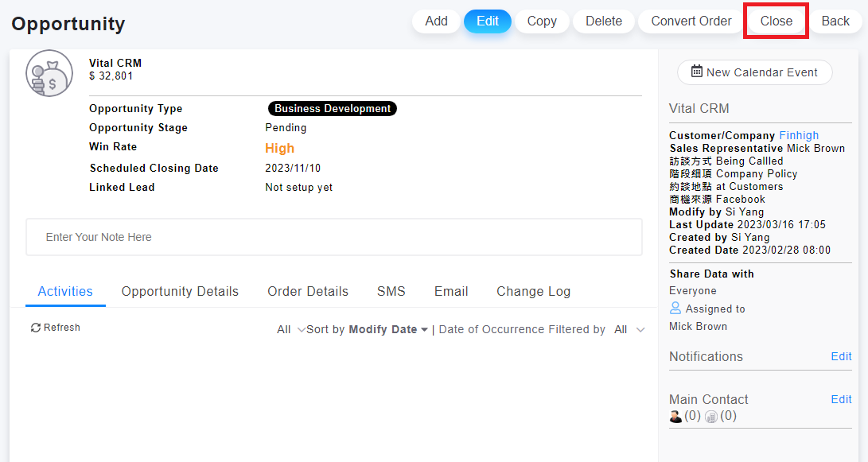Viewport: 868px width, 462px height.
Task: Click the Business Development type badge
Action: pos(333,109)
